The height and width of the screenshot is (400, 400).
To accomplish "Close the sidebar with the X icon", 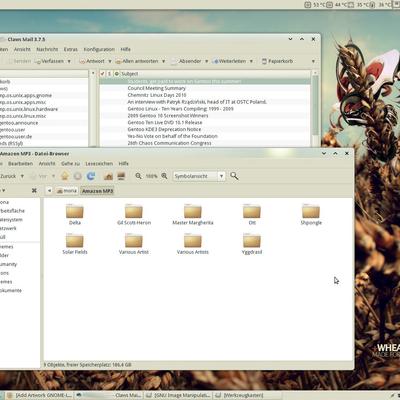I will point(34,190).
